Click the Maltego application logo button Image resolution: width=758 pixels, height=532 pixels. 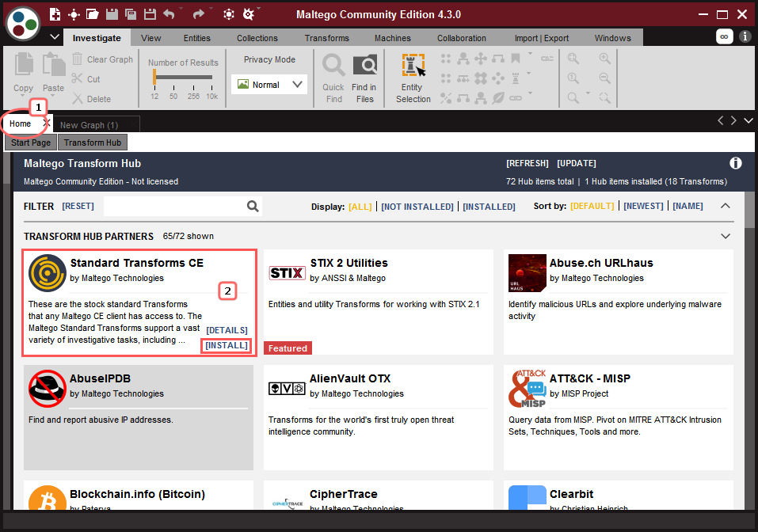(x=23, y=23)
